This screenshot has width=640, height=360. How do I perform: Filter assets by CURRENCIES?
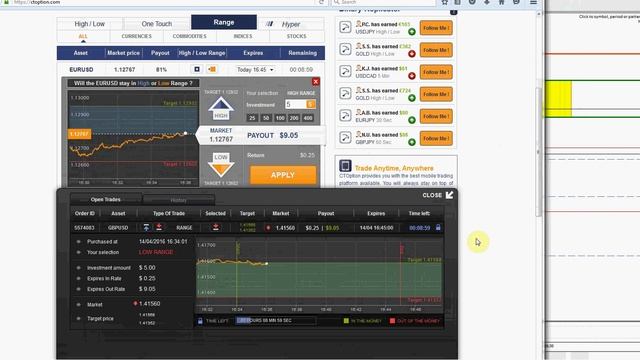(136, 36)
